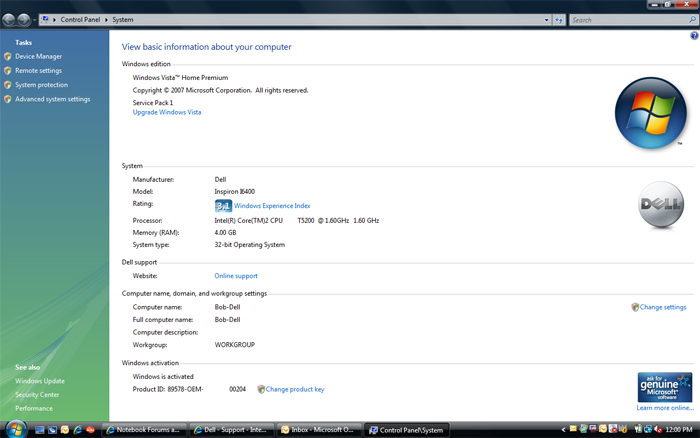Open Help with the question mark icon

(x=694, y=36)
